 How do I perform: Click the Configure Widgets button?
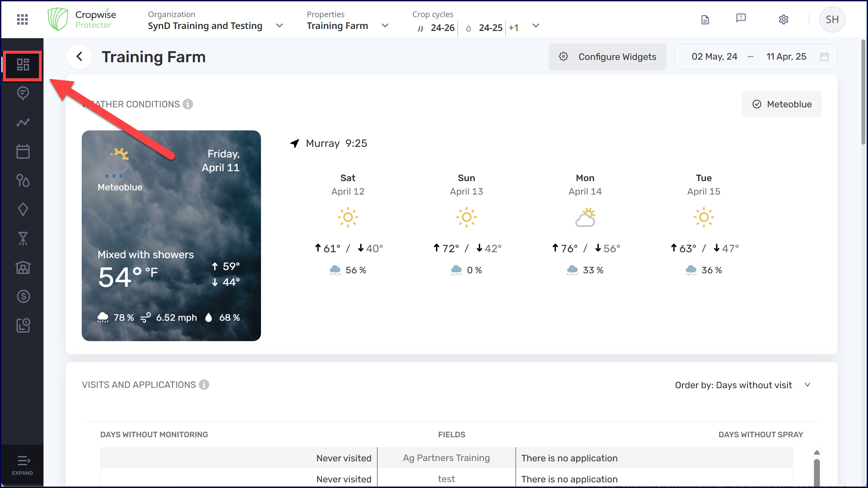point(607,57)
